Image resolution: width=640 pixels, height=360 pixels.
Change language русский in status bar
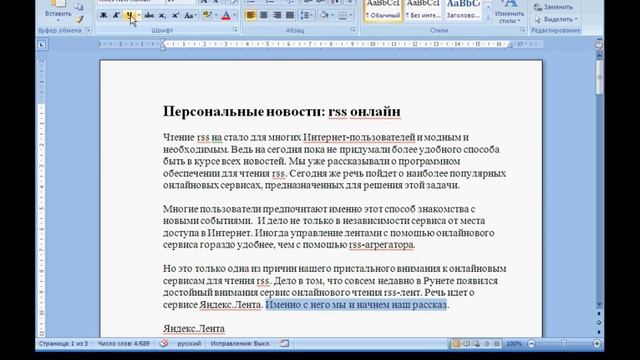click(x=189, y=344)
